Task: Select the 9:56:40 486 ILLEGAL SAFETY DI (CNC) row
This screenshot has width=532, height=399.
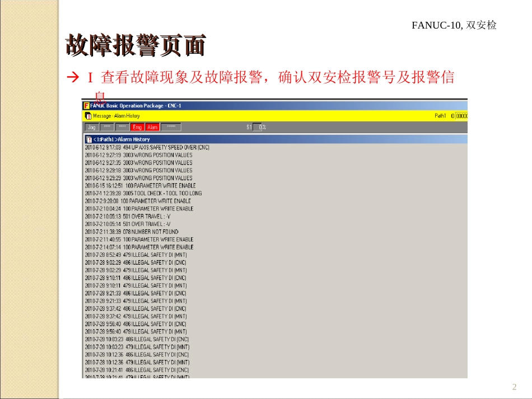Action: 136,324
